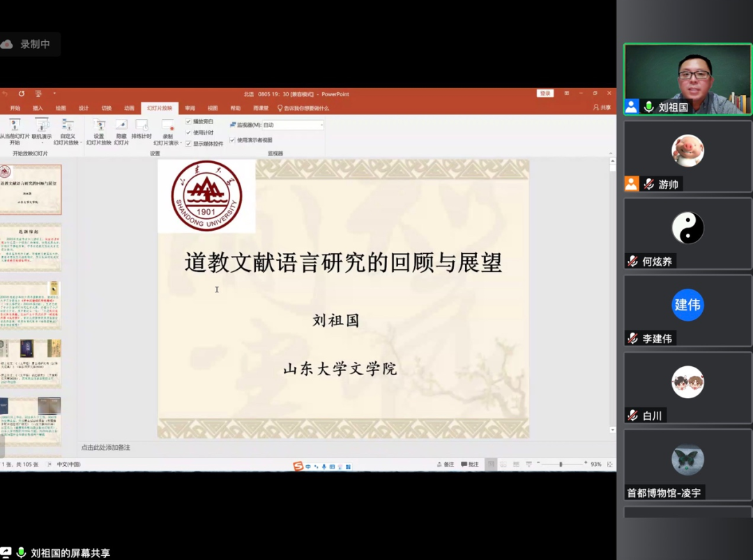This screenshot has width=753, height=560.
Task: Switch to the 审阅 ribbon tab
Action: click(190, 108)
